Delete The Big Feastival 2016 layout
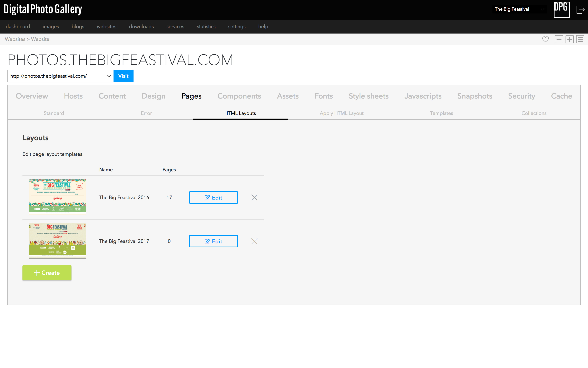 tap(254, 197)
